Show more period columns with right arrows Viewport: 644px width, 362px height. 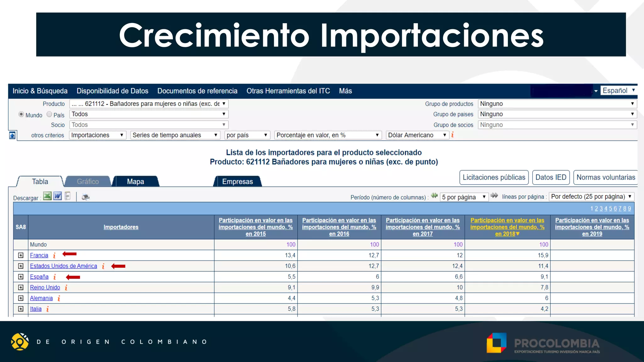[x=494, y=196]
